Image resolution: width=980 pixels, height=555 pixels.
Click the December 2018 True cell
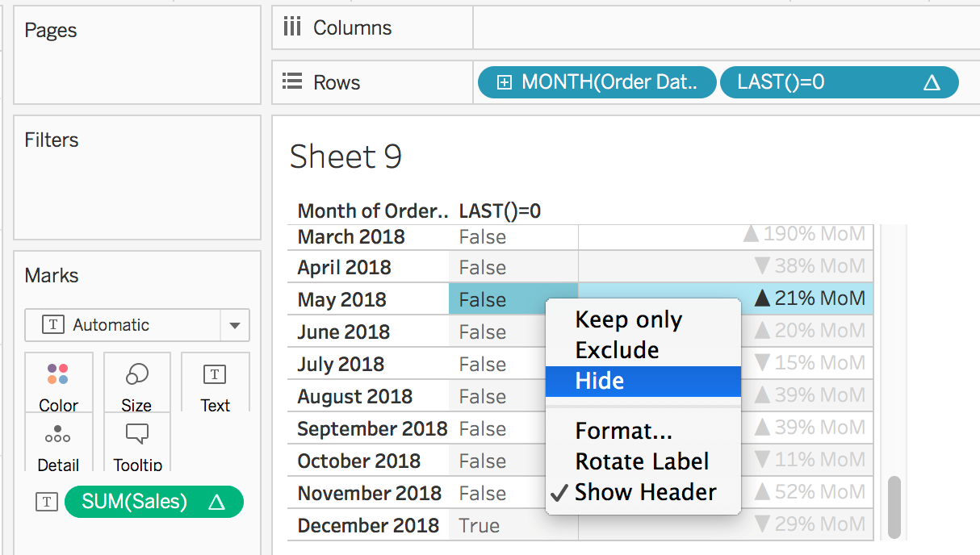coord(480,525)
